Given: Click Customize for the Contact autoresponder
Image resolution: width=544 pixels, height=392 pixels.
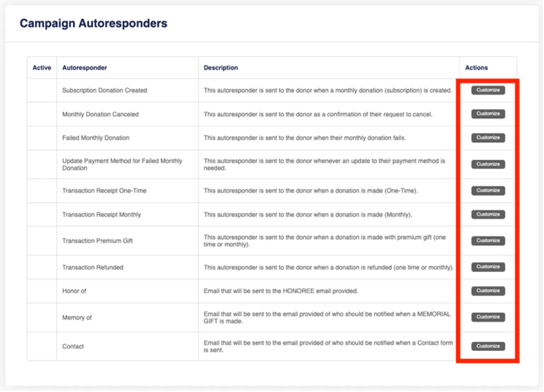Looking at the screenshot, I should [x=488, y=346].
